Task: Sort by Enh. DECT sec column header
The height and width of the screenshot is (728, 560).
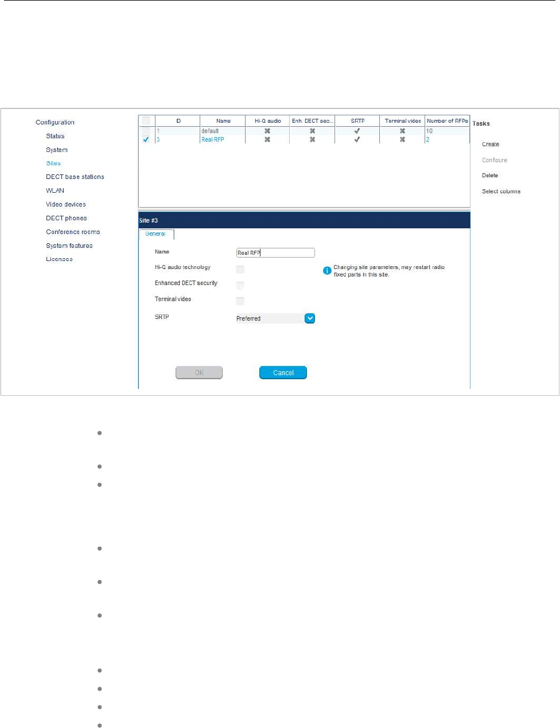Action: point(313,121)
